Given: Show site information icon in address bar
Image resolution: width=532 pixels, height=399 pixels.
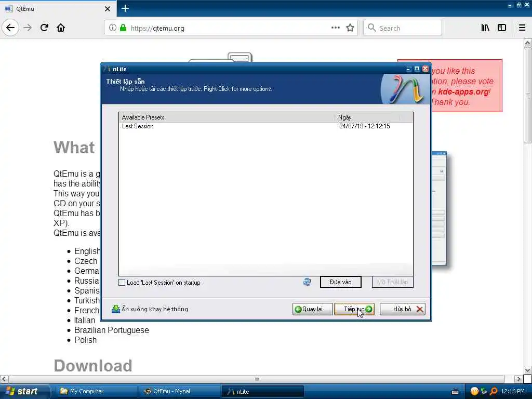Looking at the screenshot, I should click(112, 28).
